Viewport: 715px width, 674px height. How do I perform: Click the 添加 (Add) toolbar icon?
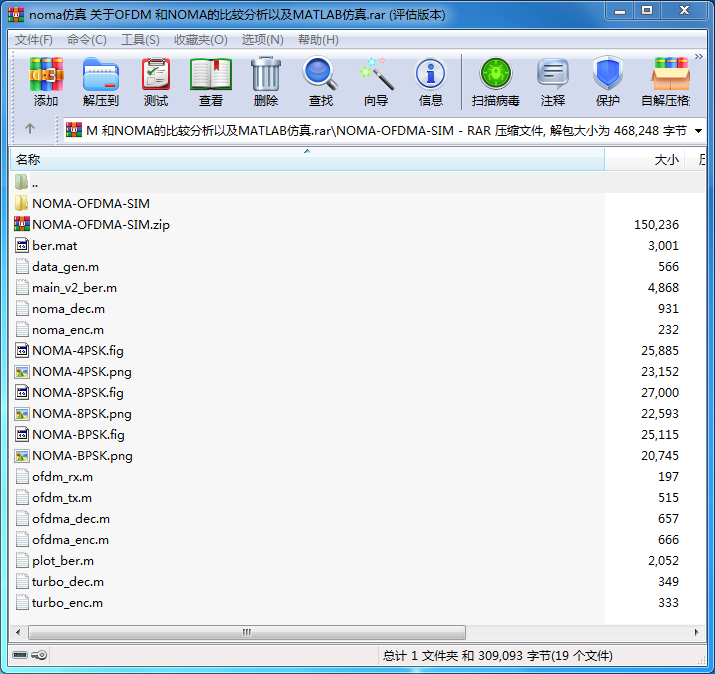pyautogui.click(x=46, y=74)
